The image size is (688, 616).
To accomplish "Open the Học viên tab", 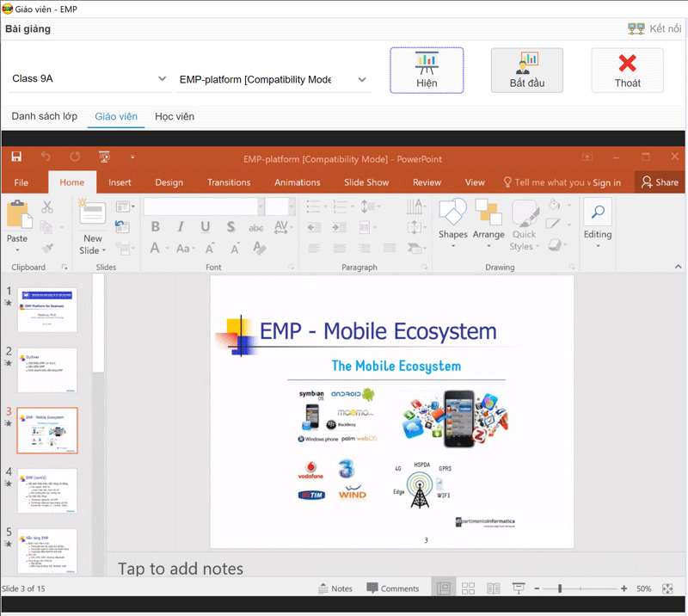I will tap(175, 117).
